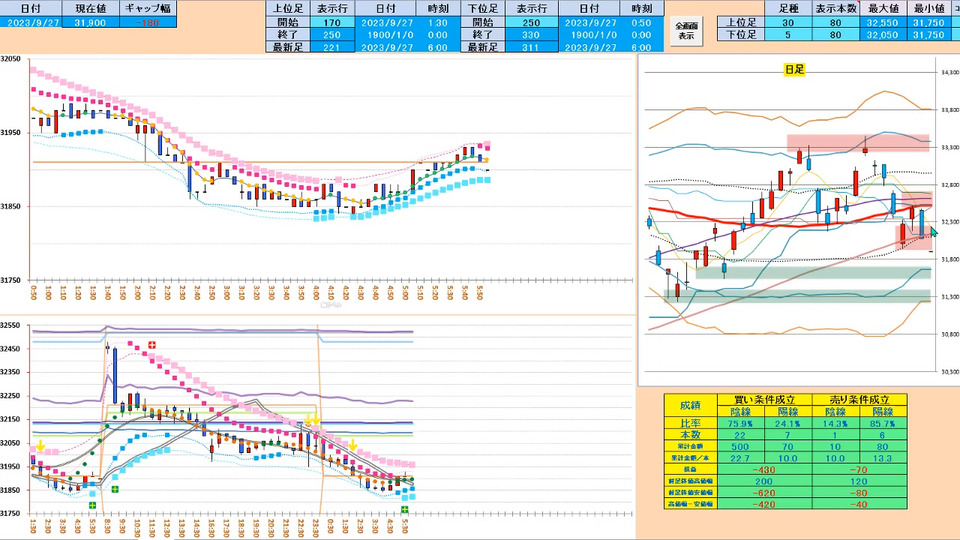The image size is (960, 540).
Task: Select the 下位足 開始 表示行 cell 250
Action: [x=531, y=22]
